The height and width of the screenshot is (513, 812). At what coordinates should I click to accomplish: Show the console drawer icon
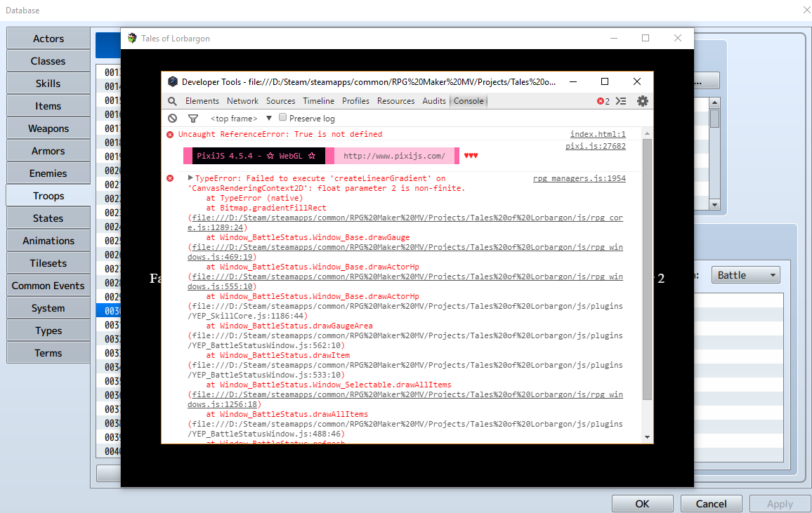(621, 101)
